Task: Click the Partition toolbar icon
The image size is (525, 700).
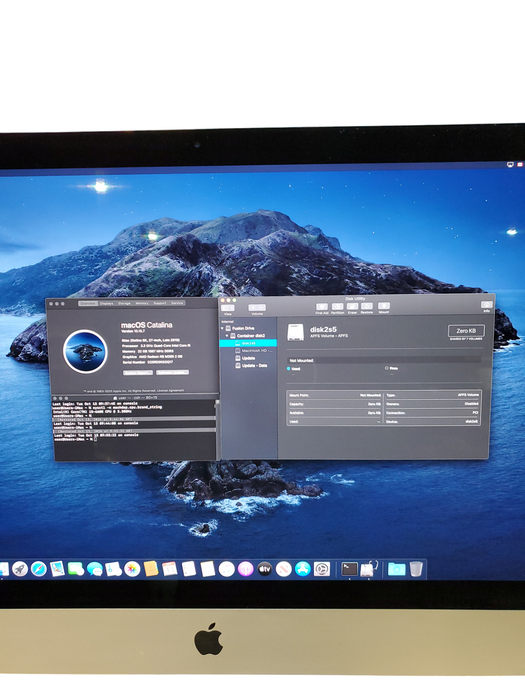Action: [338, 307]
